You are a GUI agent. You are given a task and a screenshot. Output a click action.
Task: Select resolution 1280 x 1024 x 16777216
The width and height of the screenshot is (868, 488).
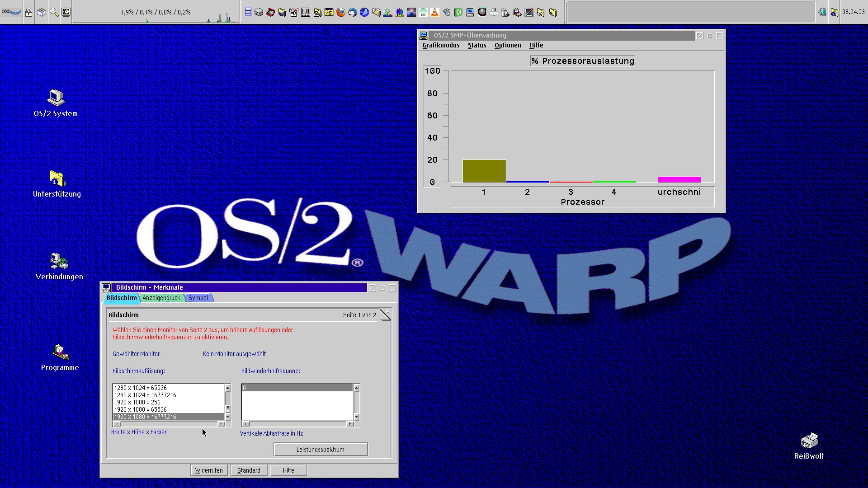pyautogui.click(x=169, y=395)
